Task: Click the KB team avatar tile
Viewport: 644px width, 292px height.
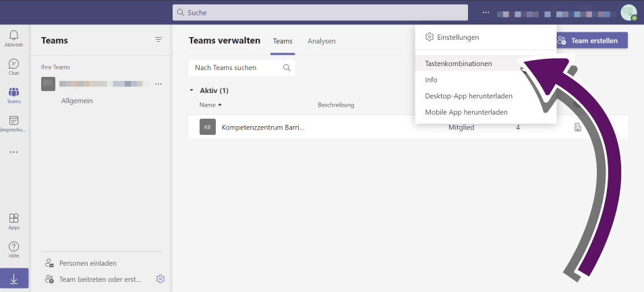Action: (x=208, y=127)
